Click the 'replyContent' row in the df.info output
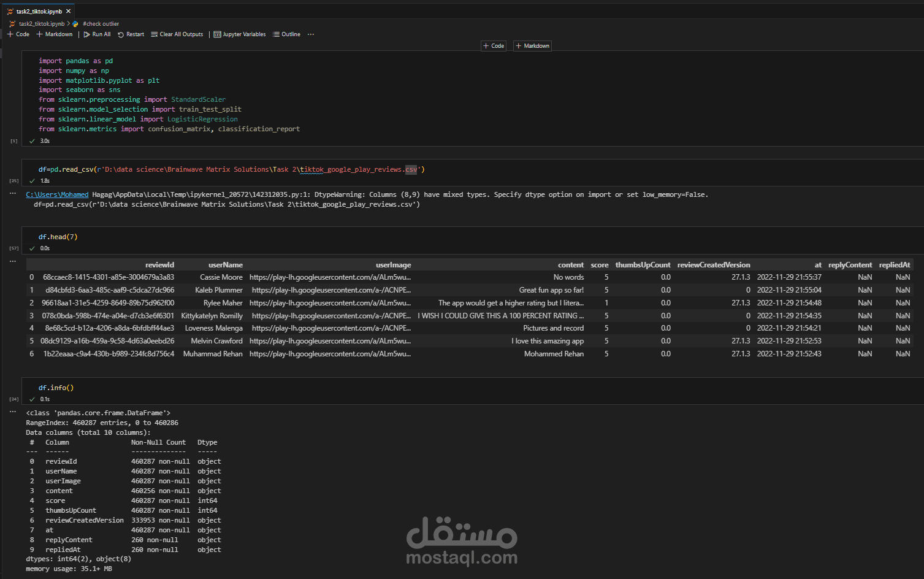924x579 pixels. click(x=125, y=540)
